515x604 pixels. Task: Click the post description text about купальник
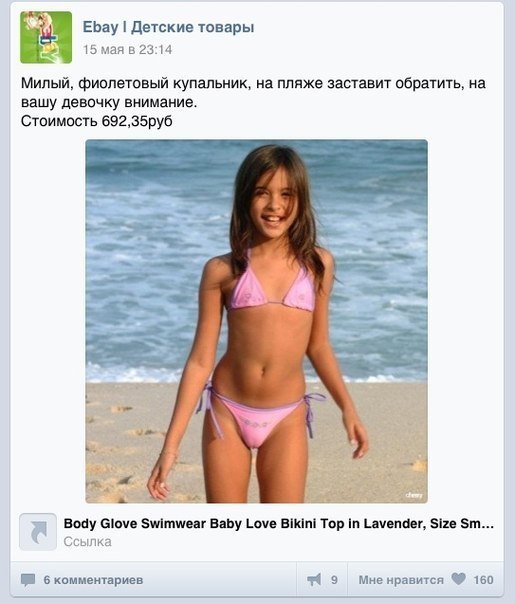tap(253, 92)
